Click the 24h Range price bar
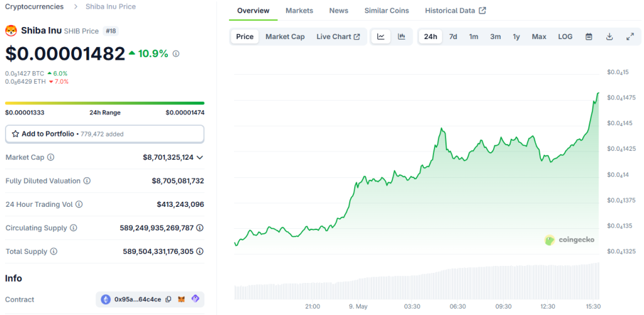The image size is (644, 315). (104, 103)
